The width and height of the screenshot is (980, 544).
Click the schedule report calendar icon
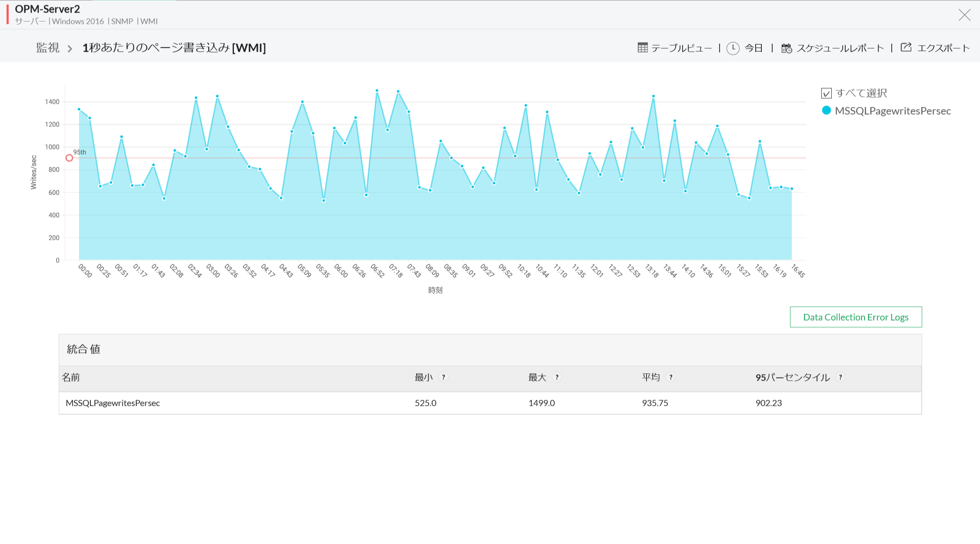click(787, 48)
